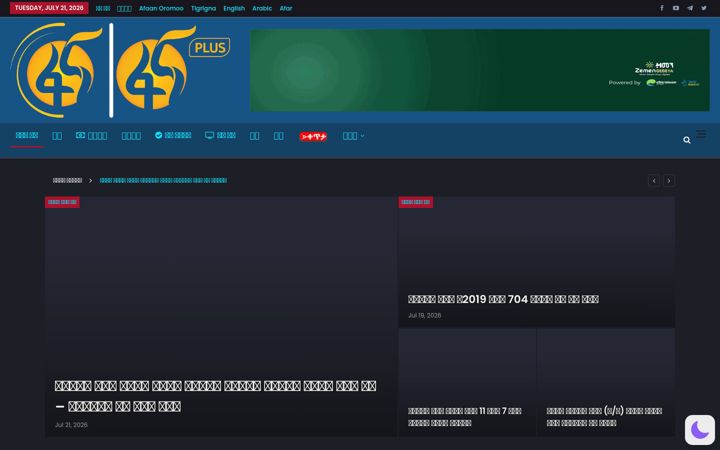Screen dimensions: 720x450
Task: Click the Jul 21, 2026 article date
Action: point(71,425)
